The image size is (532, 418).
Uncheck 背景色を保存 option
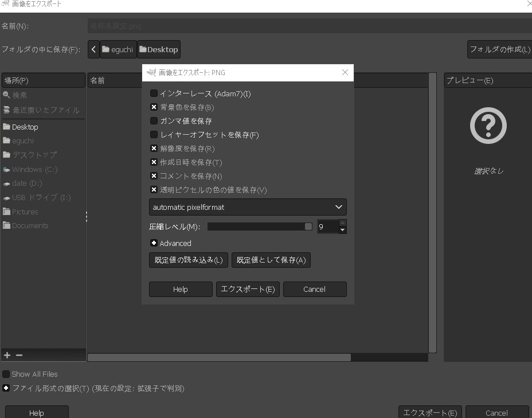(x=154, y=107)
